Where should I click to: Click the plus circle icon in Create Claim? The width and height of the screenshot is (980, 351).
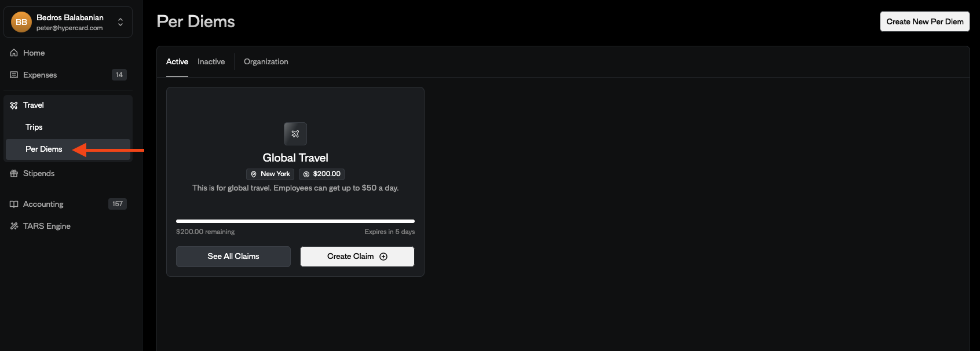pyautogui.click(x=383, y=257)
